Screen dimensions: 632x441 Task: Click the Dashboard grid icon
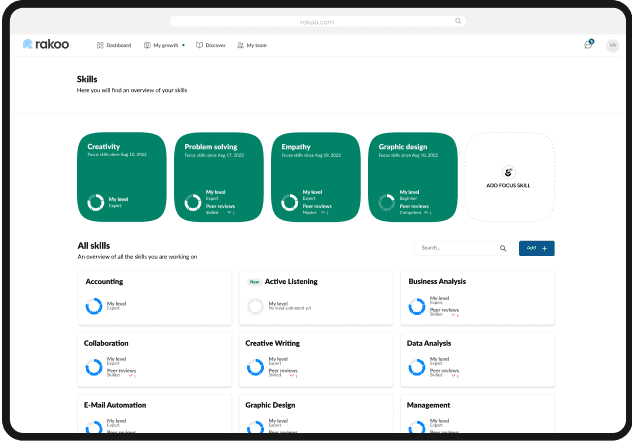pos(100,45)
